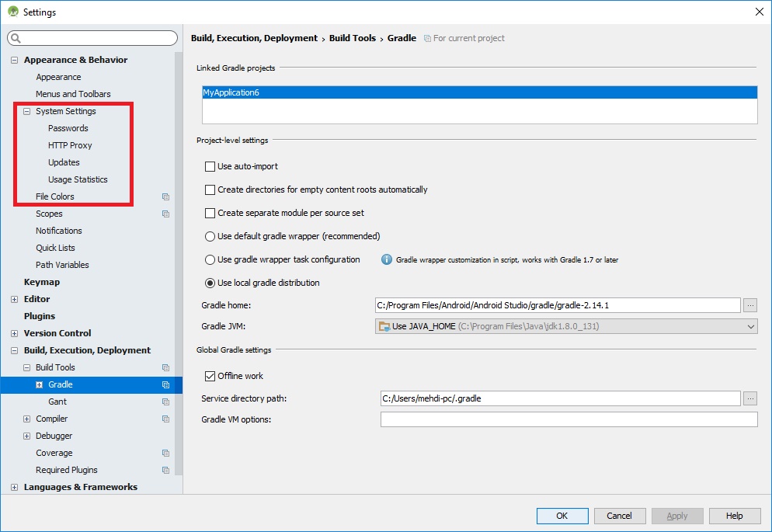Viewport: 772px width, 532px height.
Task: Click the project-level icon next to Coverage
Action: 166,454
